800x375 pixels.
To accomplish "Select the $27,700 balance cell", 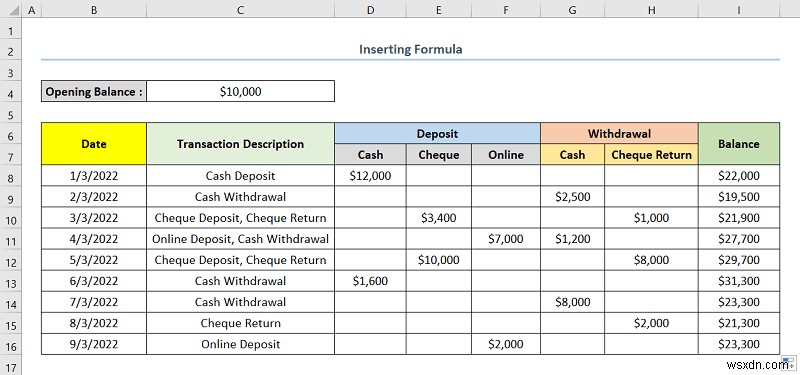I will (x=739, y=239).
